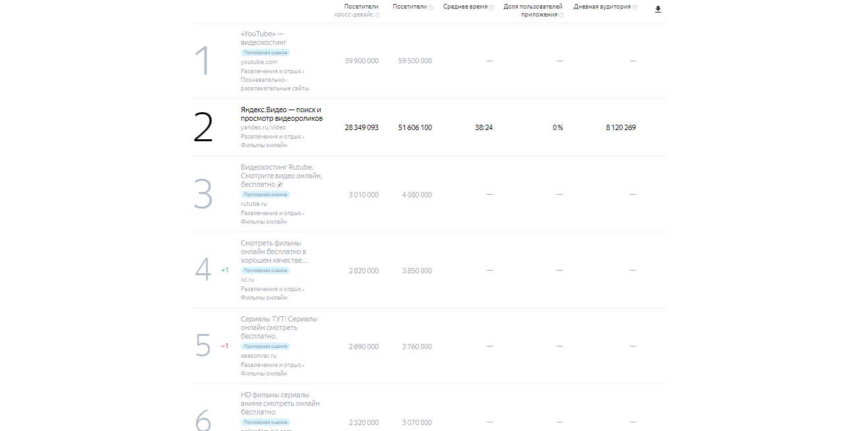This screenshot has width=868, height=431.
Task: Open HD фильмы сериалы аниме entry
Action: (x=280, y=403)
